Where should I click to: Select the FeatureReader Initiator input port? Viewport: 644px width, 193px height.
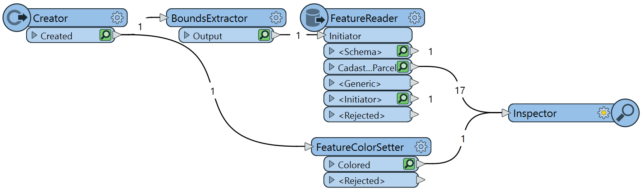[x=345, y=36]
